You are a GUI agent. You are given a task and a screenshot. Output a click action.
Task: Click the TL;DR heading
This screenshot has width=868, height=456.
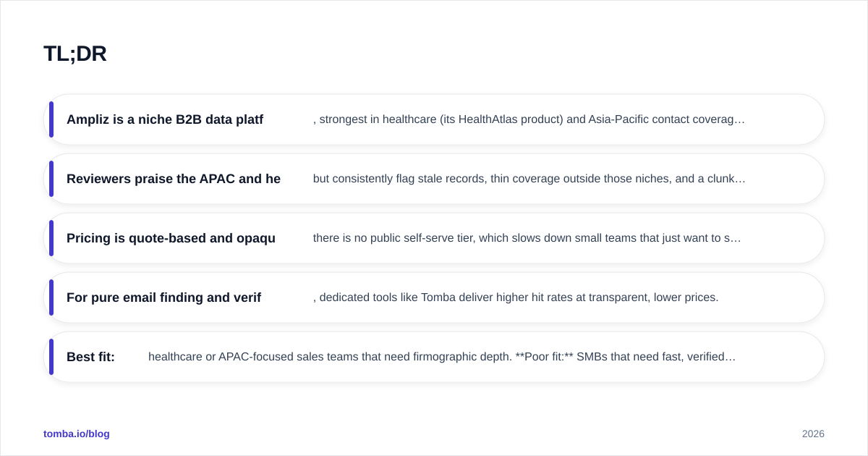point(75,54)
